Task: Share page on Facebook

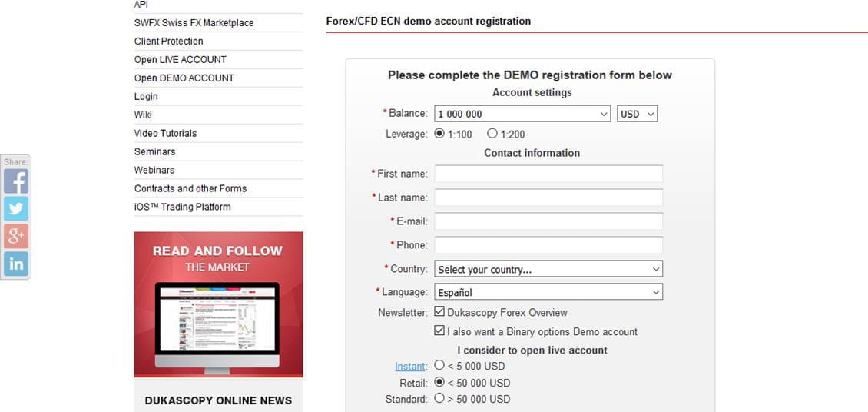Action: [16, 181]
